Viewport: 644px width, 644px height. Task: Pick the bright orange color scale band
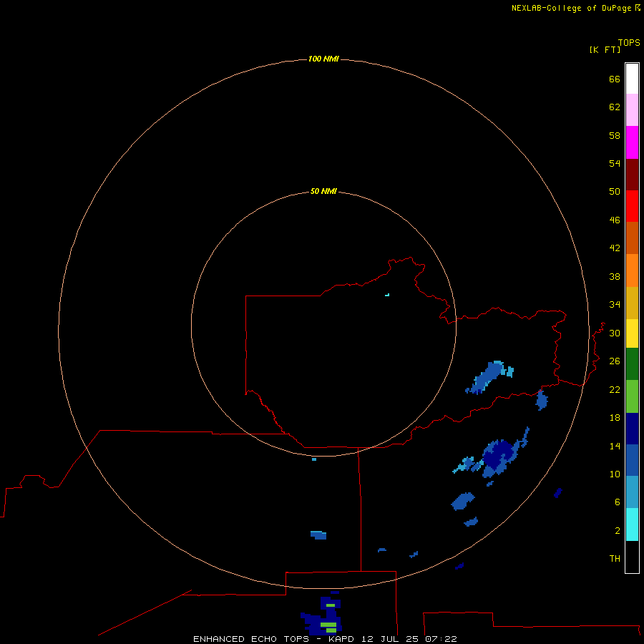coord(632,270)
